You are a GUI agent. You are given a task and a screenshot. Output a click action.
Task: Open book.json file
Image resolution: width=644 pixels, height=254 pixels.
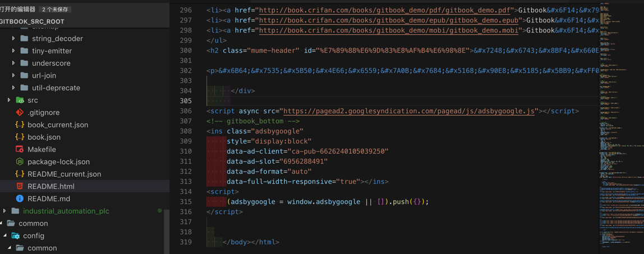click(44, 137)
